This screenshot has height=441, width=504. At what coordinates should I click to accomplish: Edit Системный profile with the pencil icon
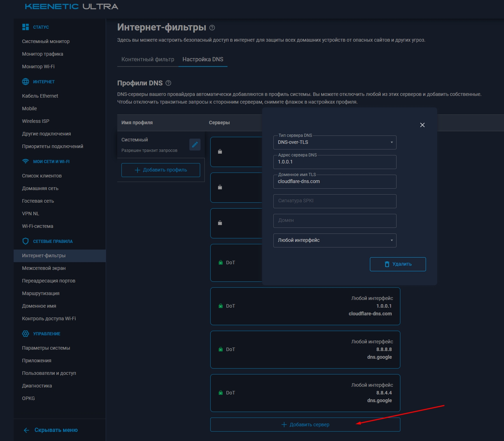point(195,145)
